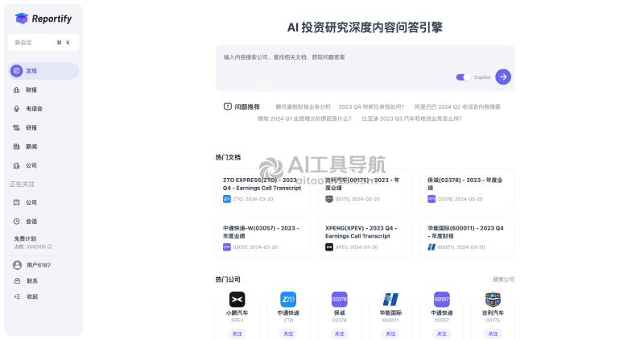Click the XPEV icon in XPENG document card
The height and width of the screenshot is (340, 644).
tap(329, 247)
